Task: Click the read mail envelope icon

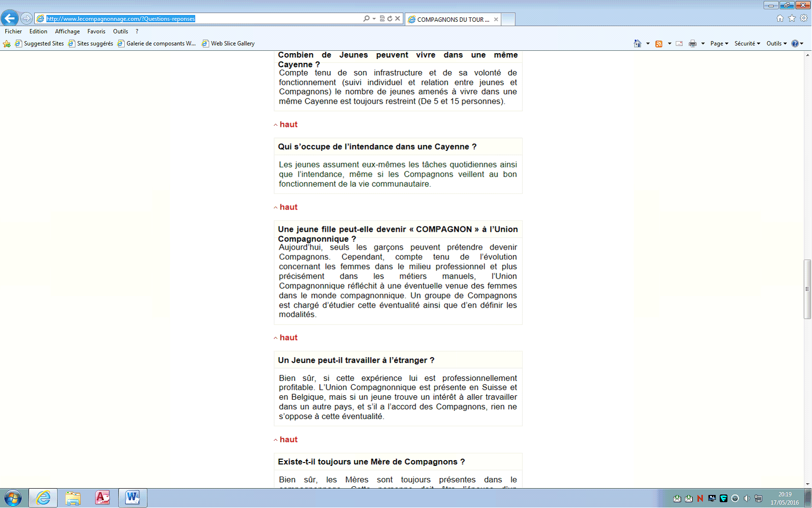Action: tap(679, 44)
